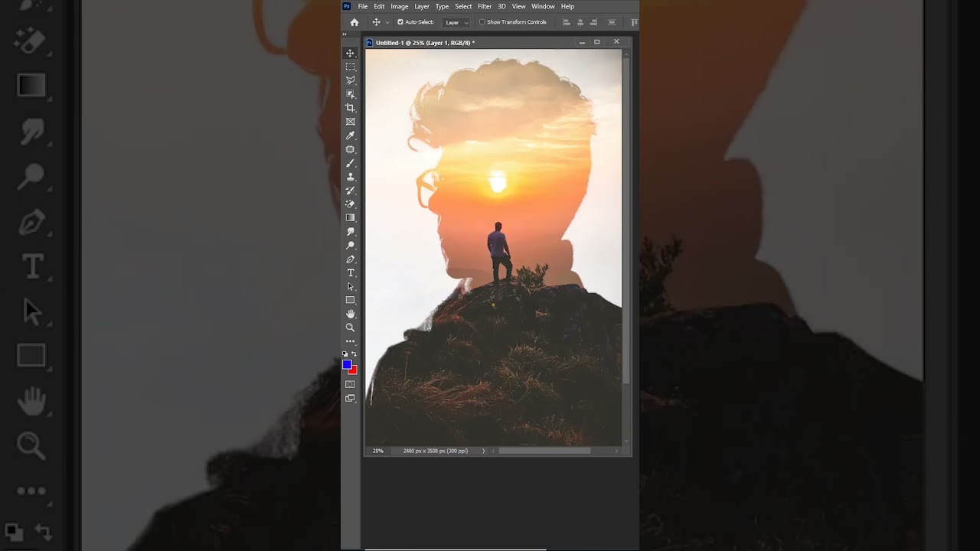Reset to default foreground and background colors

click(345, 354)
